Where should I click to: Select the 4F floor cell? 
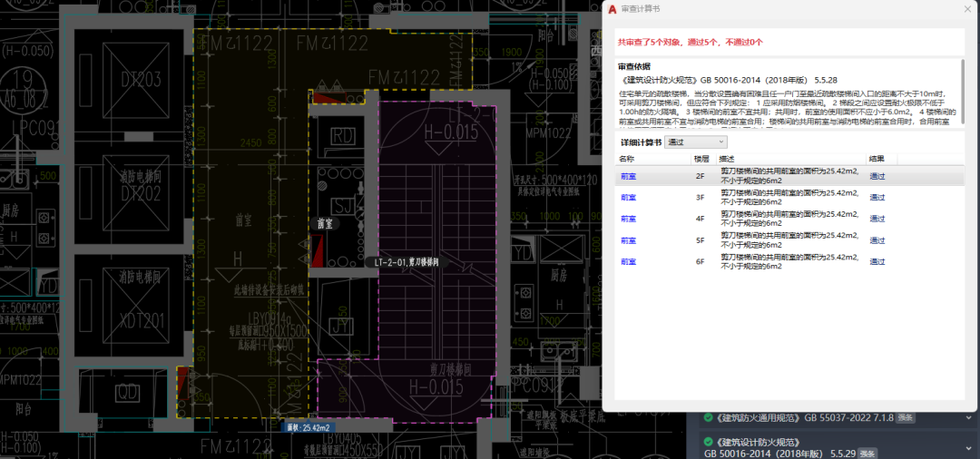700,219
